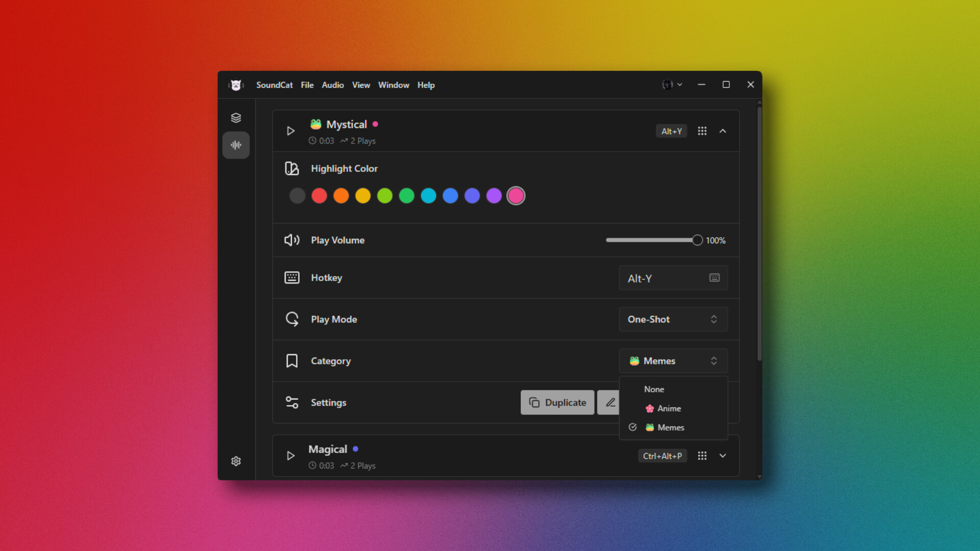Play the Magical sound

[x=290, y=456]
